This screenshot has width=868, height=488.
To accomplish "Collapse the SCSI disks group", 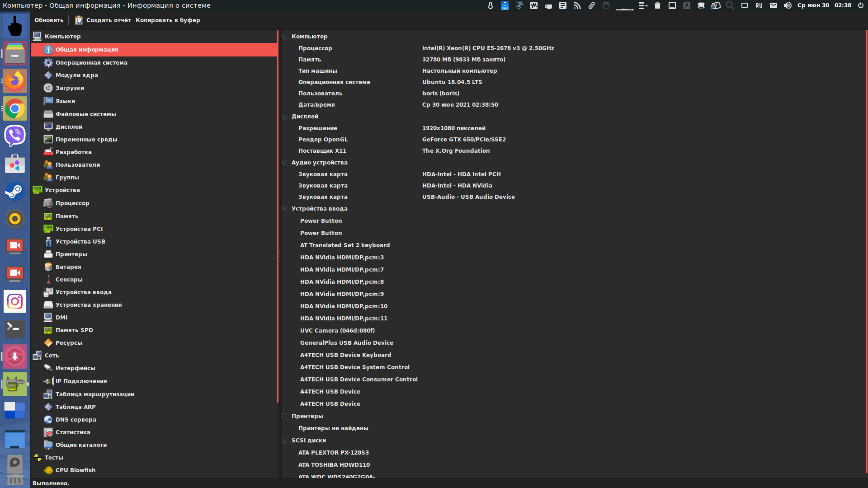I will (x=285, y=441).
